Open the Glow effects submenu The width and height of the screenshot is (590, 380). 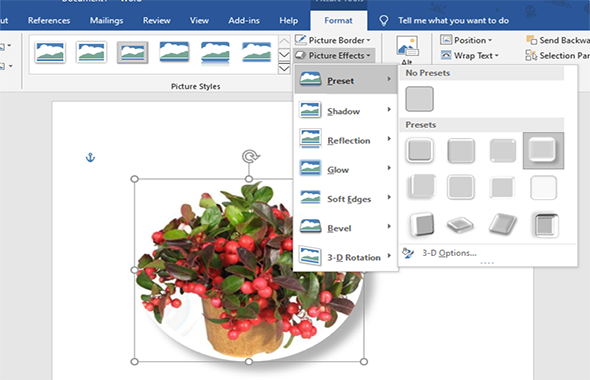click(x=345, y=169)
